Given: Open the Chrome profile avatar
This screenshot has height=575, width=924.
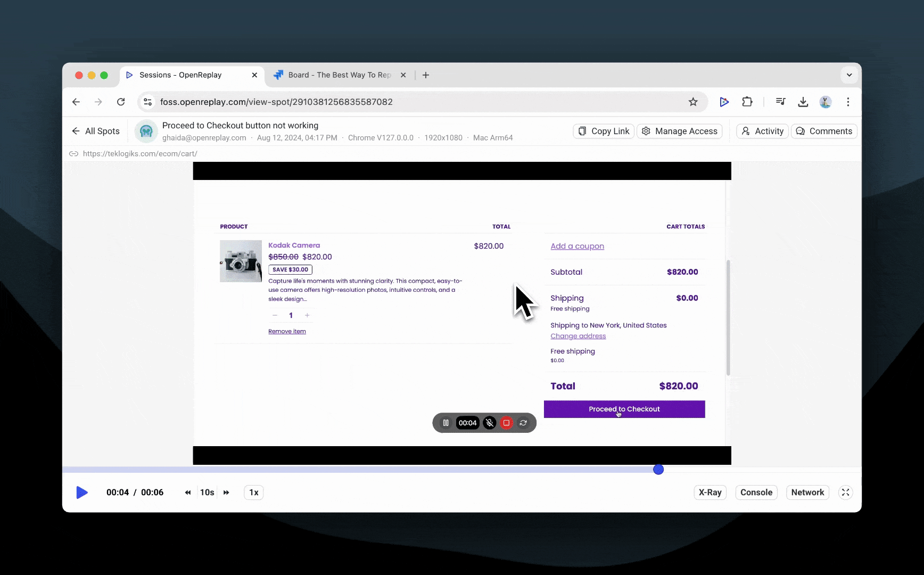Looking at the screenshot, I should click(826, 102).
